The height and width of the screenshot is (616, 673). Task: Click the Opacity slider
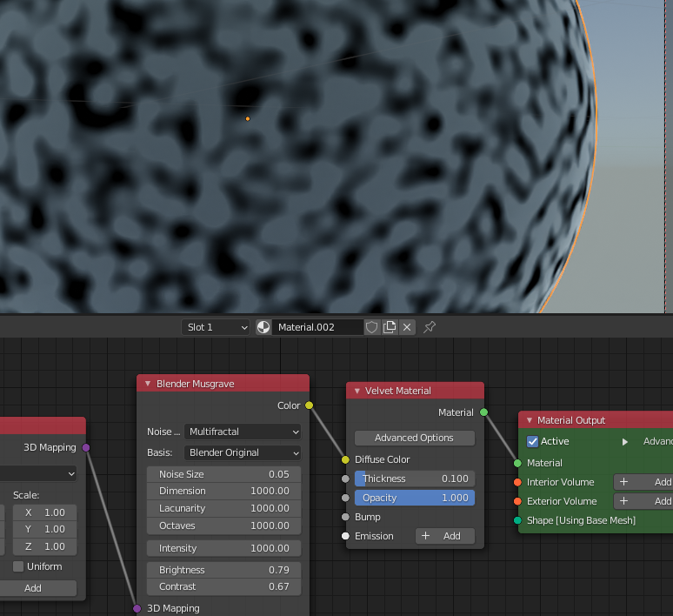[414, 498]
